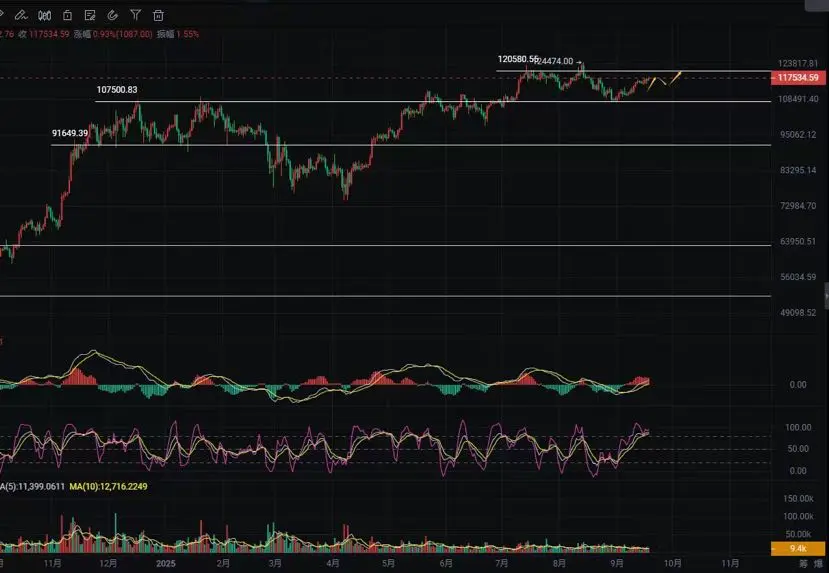Open the candlestick chart type tool
Screen dimensions: 829x573
click(x=44, y=15)
